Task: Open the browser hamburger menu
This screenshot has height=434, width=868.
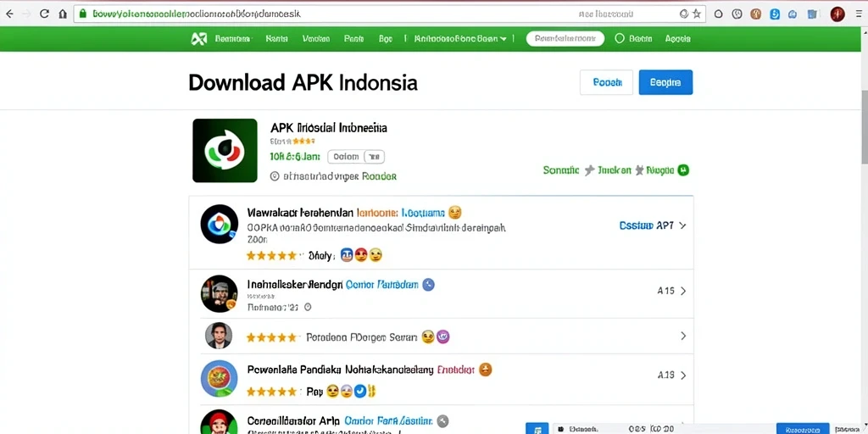Action: pyautogui.click(x=859, y=14)
